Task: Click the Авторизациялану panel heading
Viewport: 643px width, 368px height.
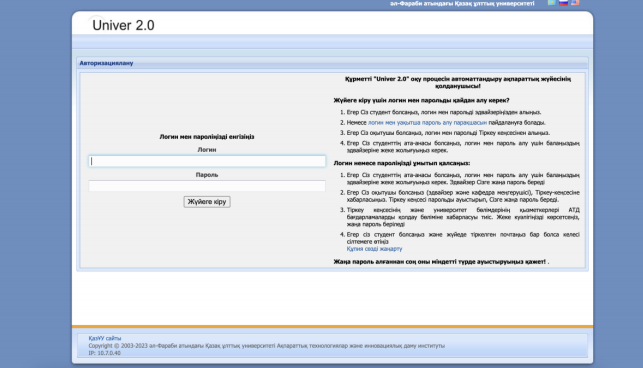Action: pyautogui.click(x=106, y=63)
